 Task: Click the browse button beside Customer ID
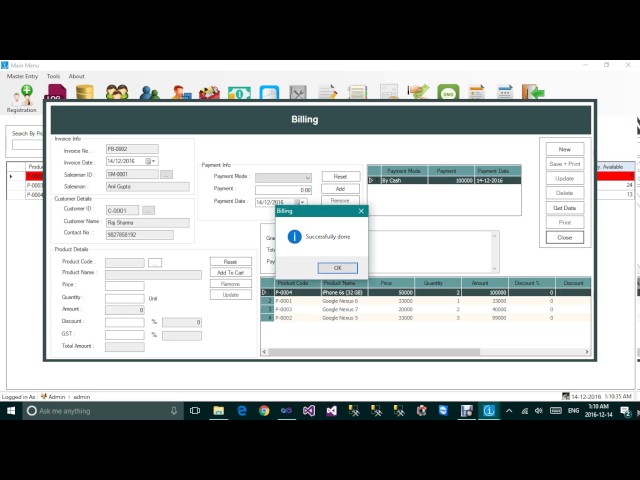tap(148, 210)
